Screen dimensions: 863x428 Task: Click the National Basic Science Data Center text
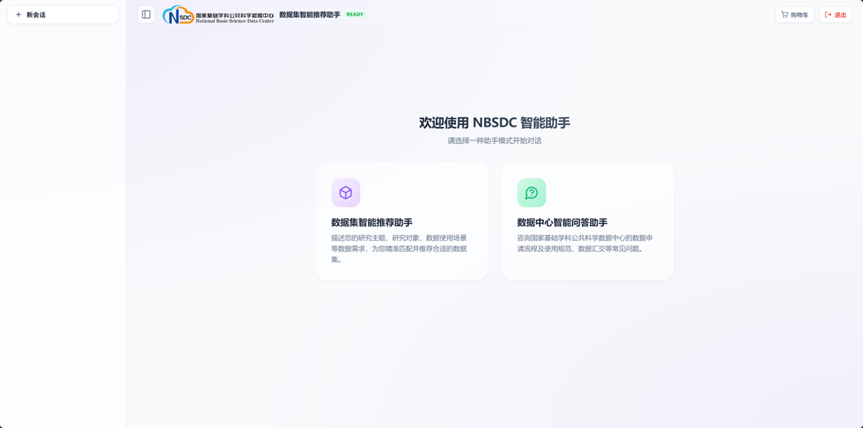235,20
